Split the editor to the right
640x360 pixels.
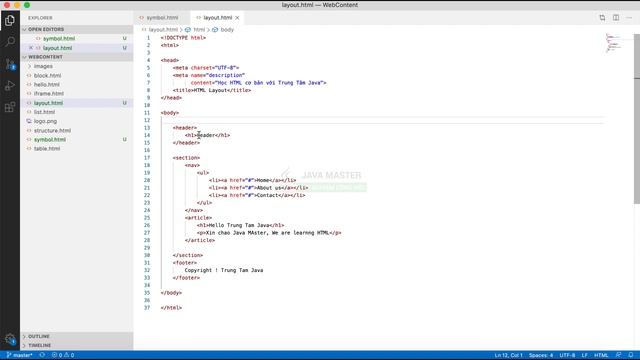click(x=616, y=18)
